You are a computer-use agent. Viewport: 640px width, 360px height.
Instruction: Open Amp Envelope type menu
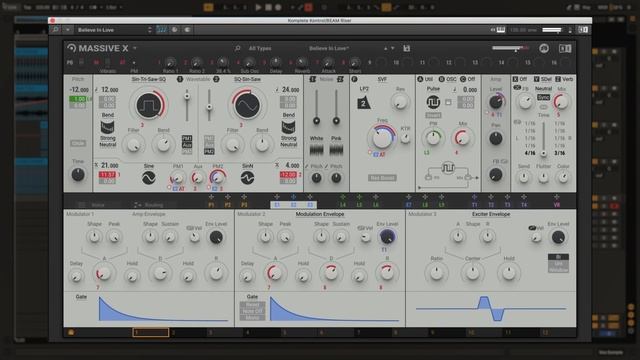coord(149,214)
